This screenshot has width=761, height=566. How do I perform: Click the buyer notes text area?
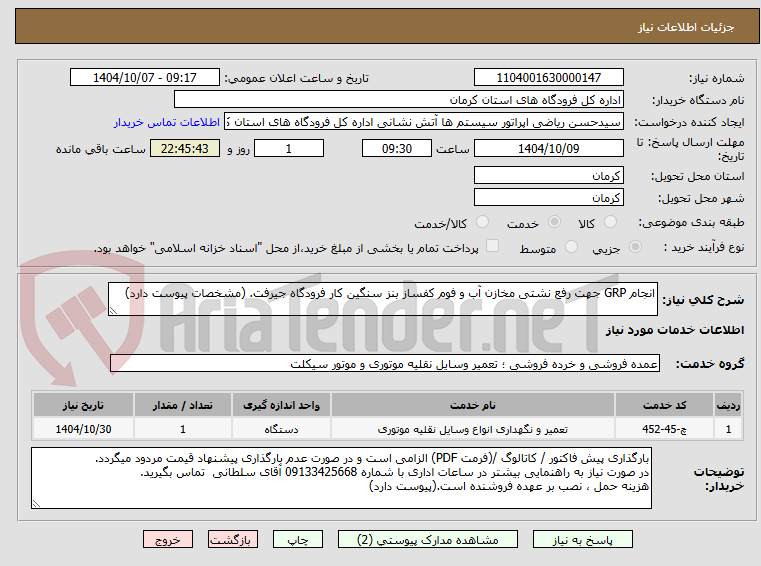tap(341, 478)
